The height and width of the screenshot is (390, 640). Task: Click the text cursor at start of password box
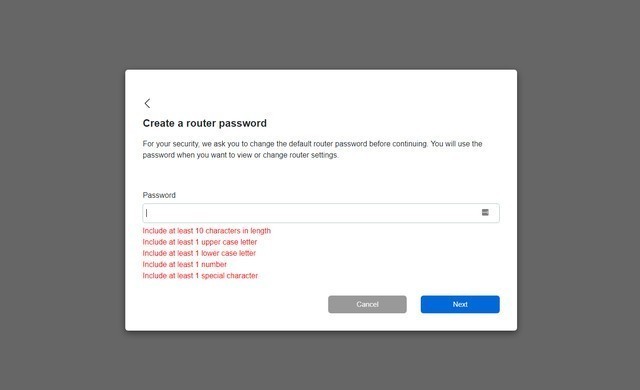point(147,213)
